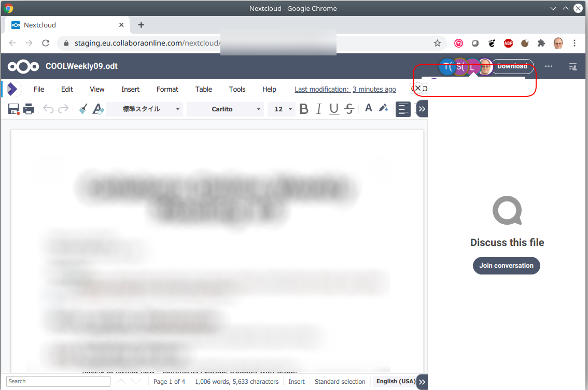Open the Help menu

(269, 89)
